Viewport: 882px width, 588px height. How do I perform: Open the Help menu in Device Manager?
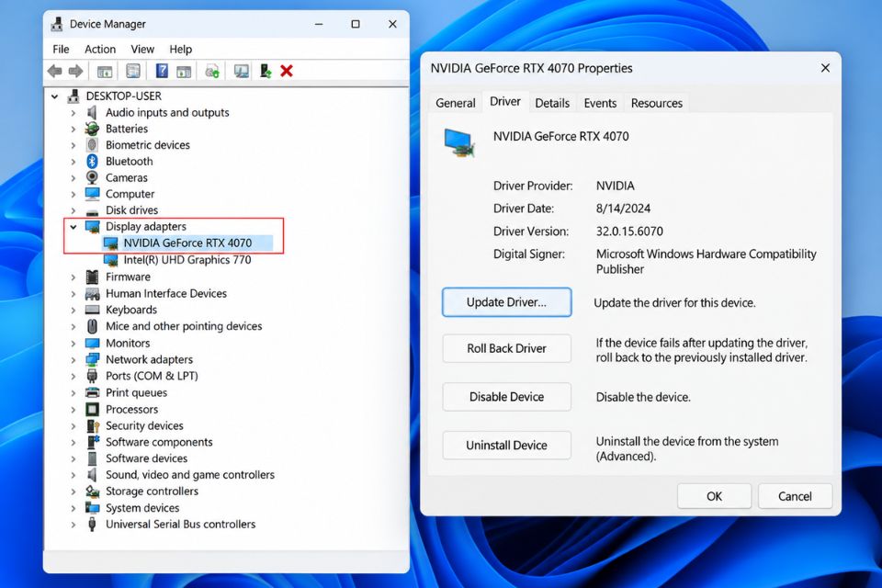[181, 49]
